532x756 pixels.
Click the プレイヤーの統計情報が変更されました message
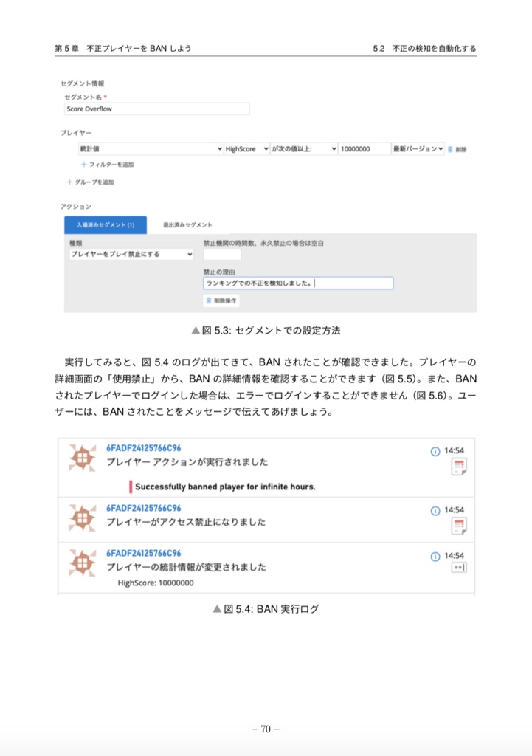pyautogui.click(x=186, y=567)
